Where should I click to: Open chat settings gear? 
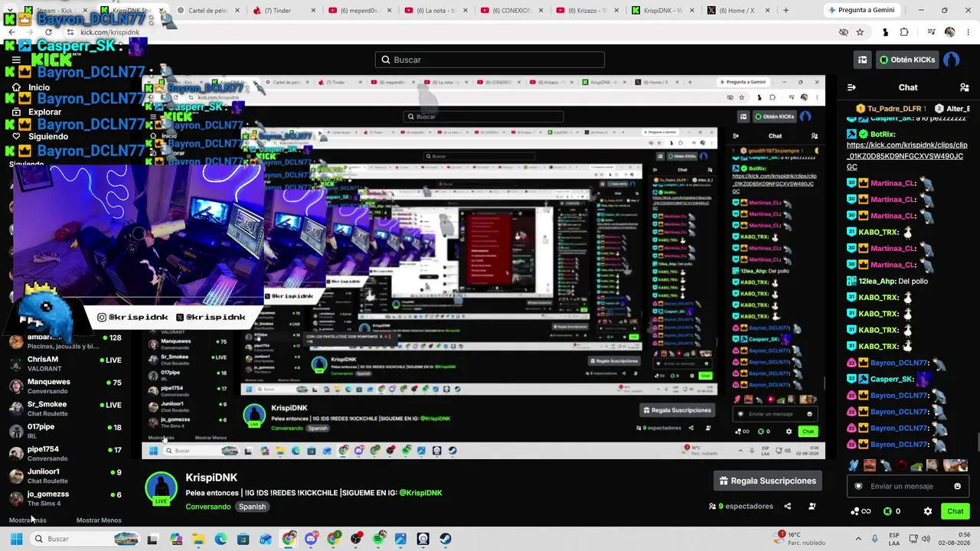coord(928,511)
